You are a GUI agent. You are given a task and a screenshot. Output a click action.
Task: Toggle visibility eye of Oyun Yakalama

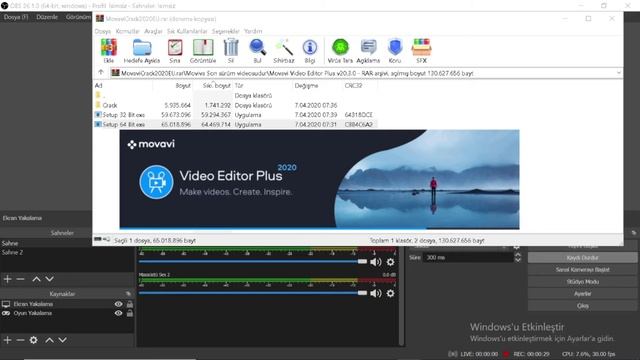click(x=118, y=313)
